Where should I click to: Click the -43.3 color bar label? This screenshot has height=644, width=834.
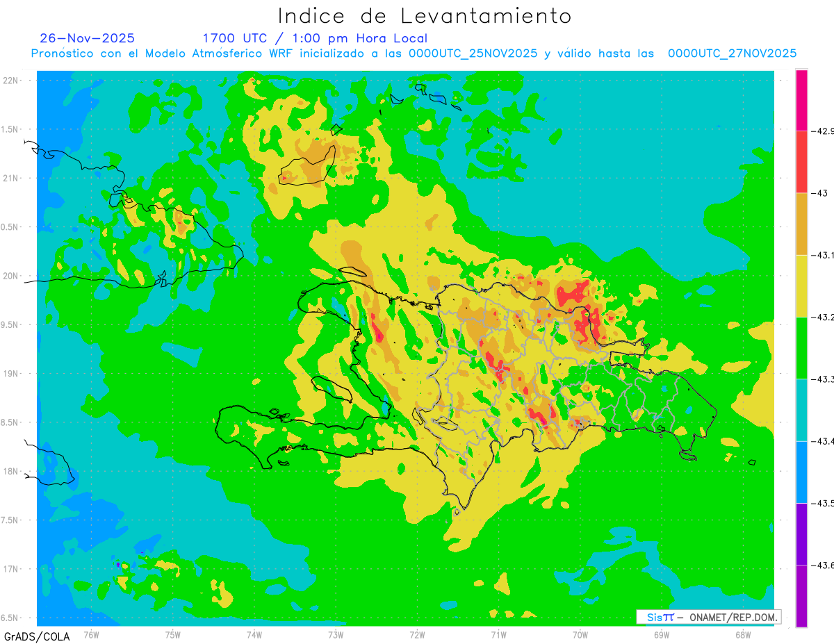click(824, 379)
